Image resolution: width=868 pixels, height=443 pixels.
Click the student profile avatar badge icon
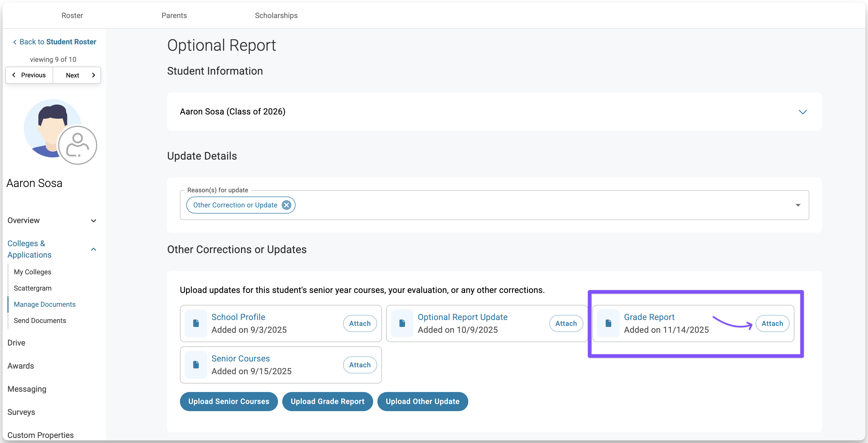[x=78, y=146]
